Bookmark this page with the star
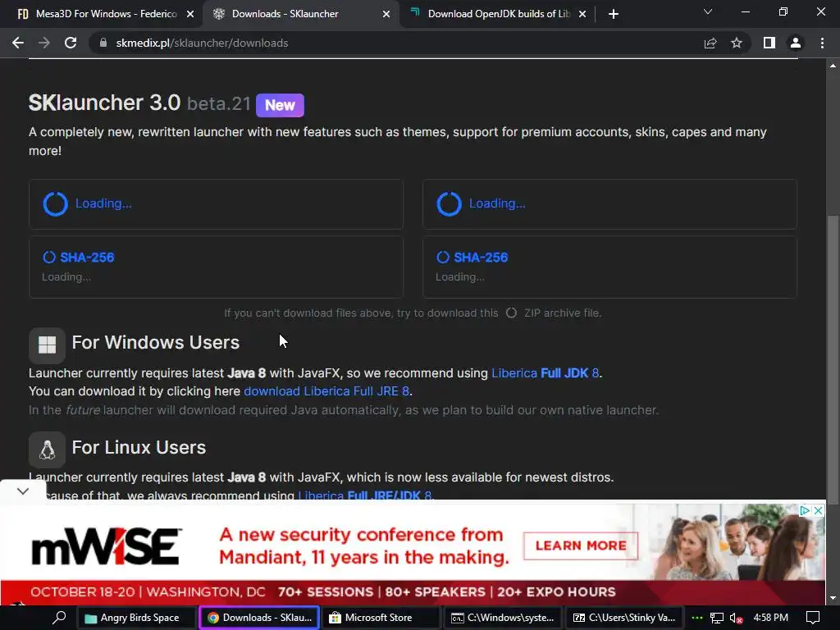The height and width of the screenshot is (630, 840). tap(737, 43)
